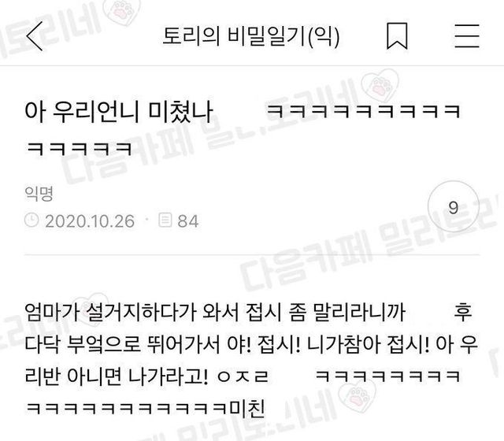Open the comment count circle showing 9
The height and width of the screenshot is (441, 504).
pos(454,207)
